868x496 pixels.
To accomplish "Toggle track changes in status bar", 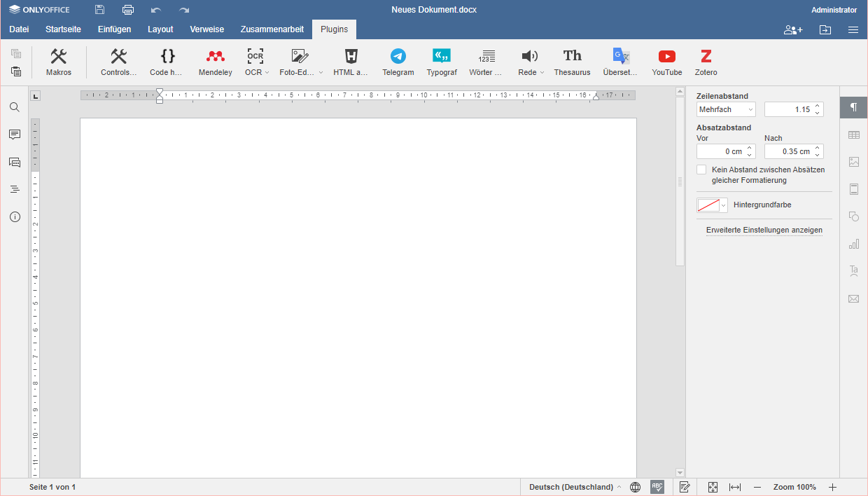I will [685, 487].
